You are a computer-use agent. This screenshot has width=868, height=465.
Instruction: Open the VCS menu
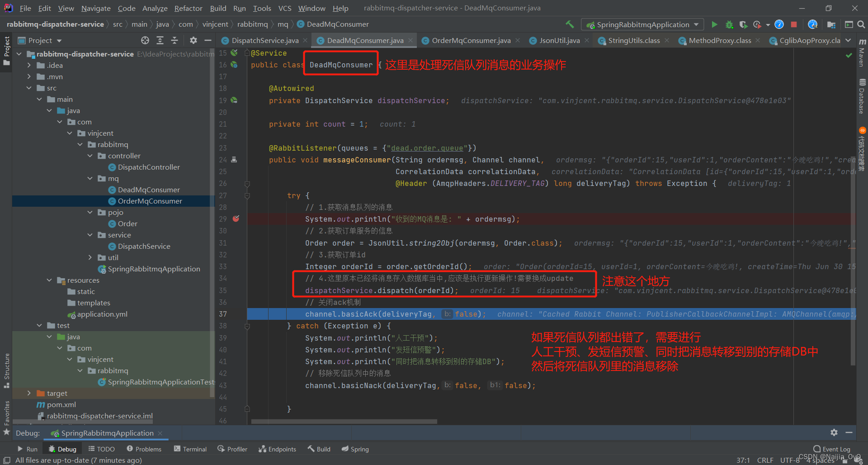pos(285,8)
